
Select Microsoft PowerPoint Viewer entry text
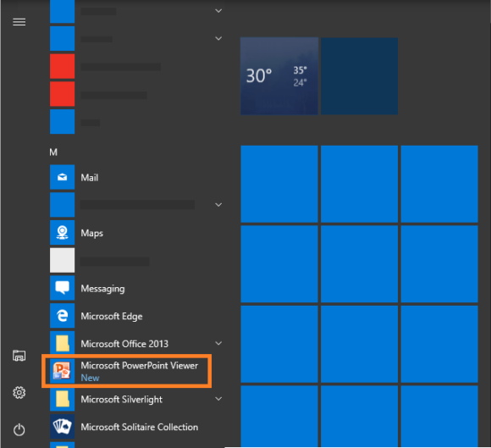tap(140, 366)
